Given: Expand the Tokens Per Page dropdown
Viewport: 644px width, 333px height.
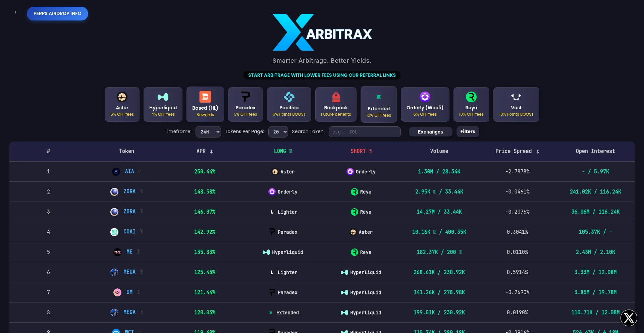Looking at the screenshot, I should [278, 132].
